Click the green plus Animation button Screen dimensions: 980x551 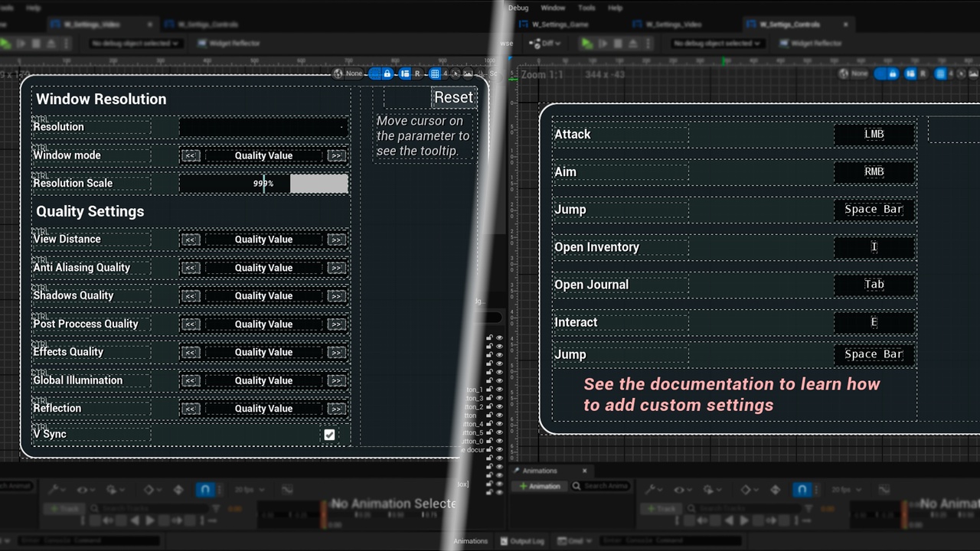pyautogui.click(x=541, y=486)
